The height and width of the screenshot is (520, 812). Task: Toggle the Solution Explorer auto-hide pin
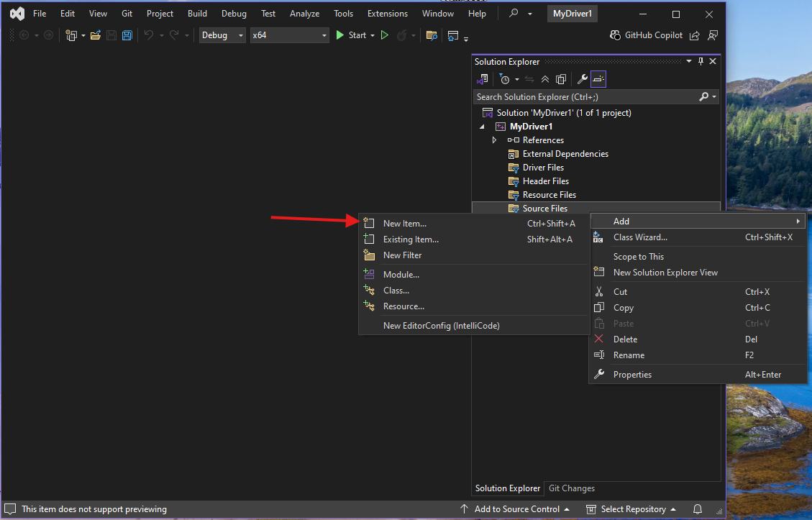(701, 61)
